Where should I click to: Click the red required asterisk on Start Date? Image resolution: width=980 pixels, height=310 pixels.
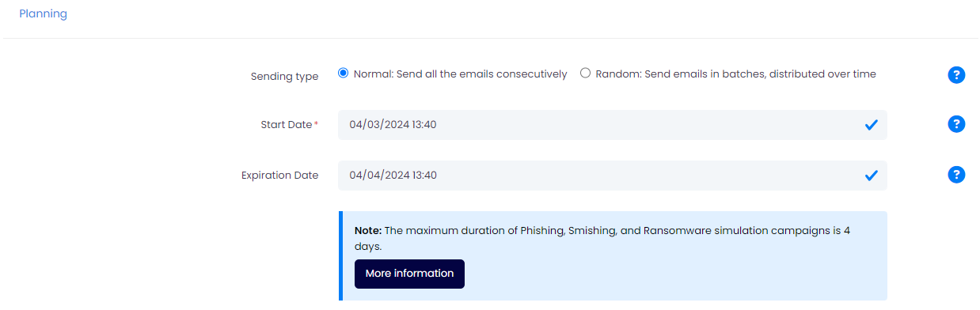[x=317, y=124]
